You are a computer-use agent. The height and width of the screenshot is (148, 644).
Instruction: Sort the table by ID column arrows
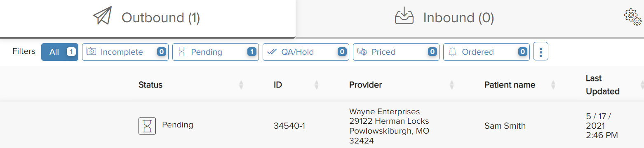point(317,85)
